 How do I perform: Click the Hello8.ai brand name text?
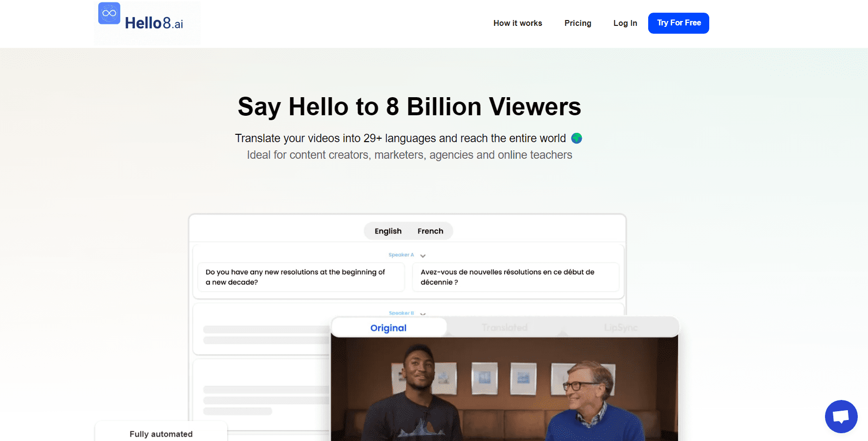coord(154,23)
